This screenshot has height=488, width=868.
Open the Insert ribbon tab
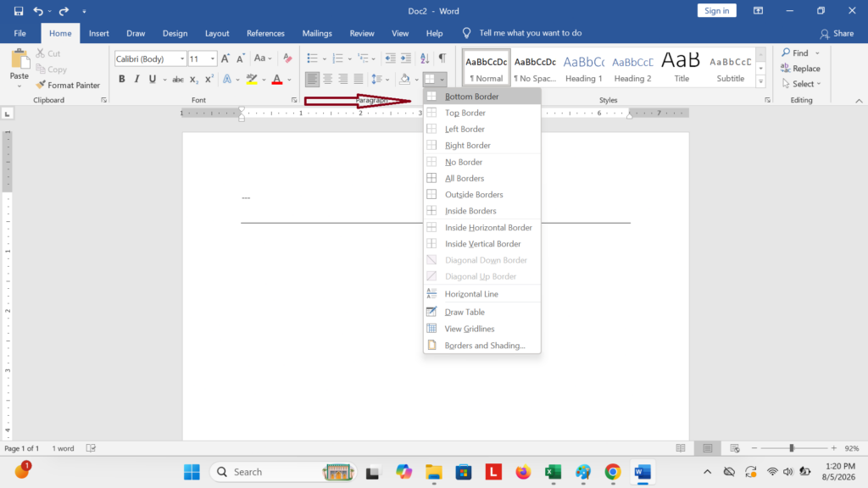click(98, 33)
